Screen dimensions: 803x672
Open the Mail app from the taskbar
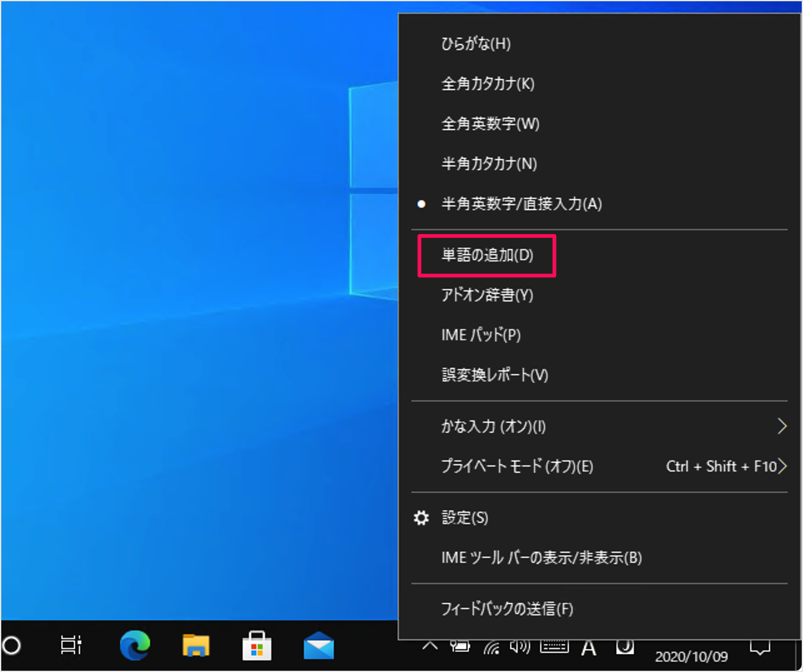pos(318,646)
